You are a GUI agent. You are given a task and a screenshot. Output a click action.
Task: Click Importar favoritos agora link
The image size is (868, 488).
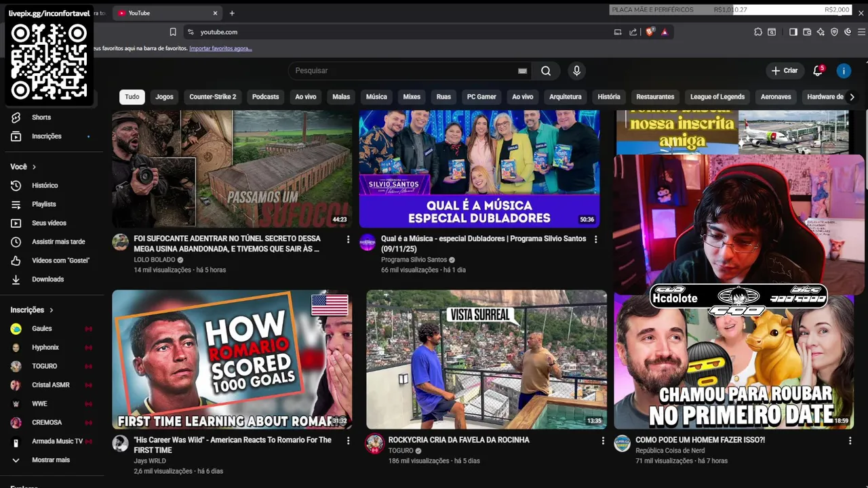pos(220,49)
